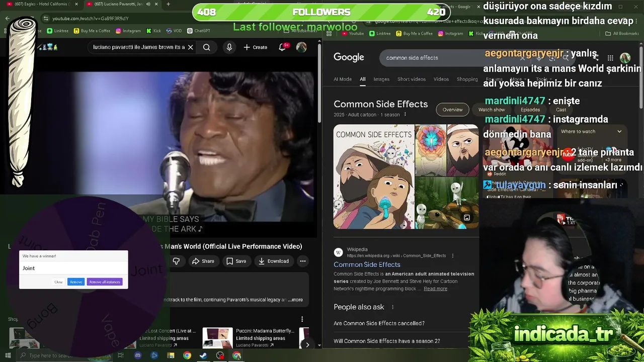Open the Common Side Effects Wikipedia link

[x=367, y=264]
